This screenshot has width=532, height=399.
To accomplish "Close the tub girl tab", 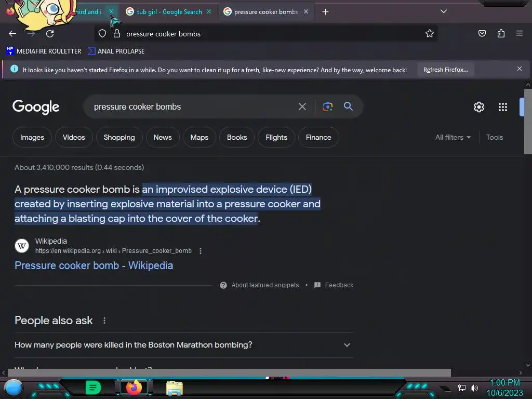I will tap(209, 11).
